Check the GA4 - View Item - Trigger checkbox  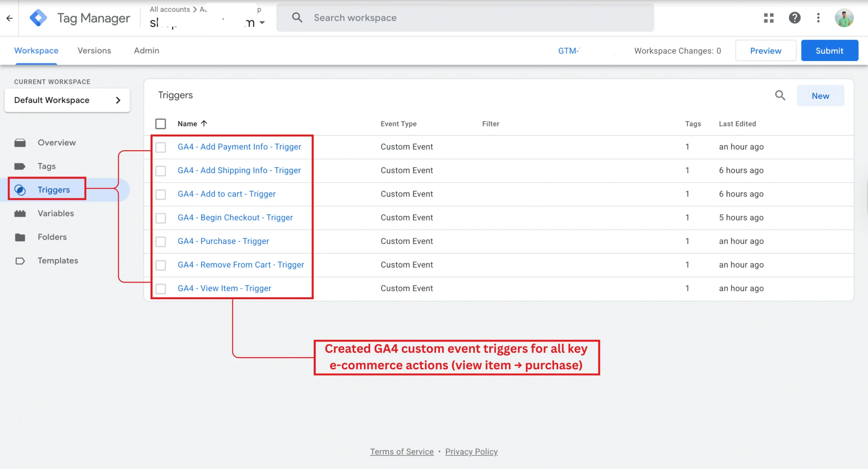coord(161,288)
